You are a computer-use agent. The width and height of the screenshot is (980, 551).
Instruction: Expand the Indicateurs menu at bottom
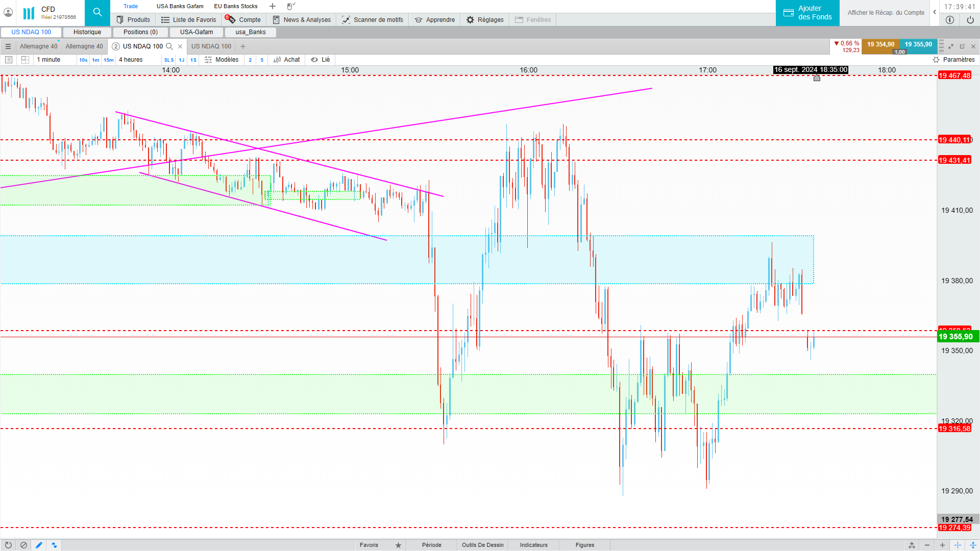[x=533, y=545]
